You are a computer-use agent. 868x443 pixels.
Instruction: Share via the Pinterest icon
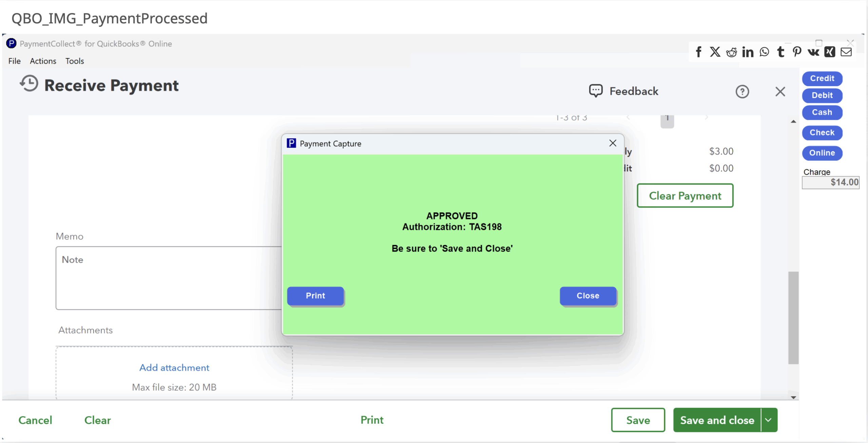[797, 52]
